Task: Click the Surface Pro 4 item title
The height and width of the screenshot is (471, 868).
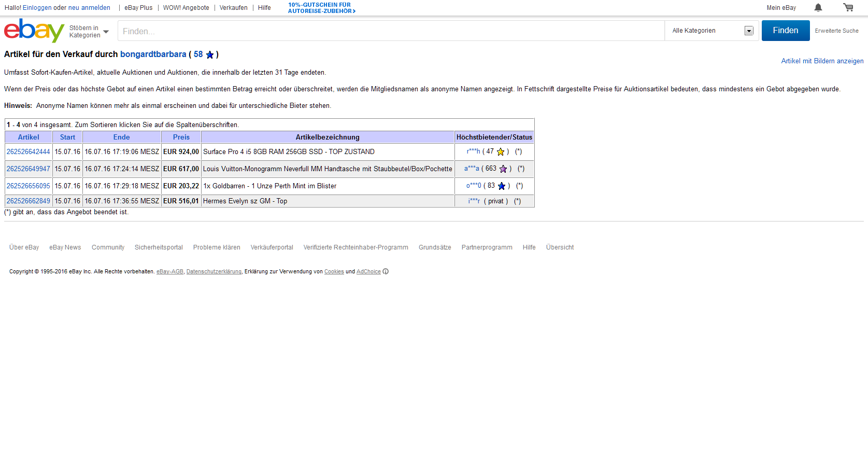Action: [x=289, y=152]
